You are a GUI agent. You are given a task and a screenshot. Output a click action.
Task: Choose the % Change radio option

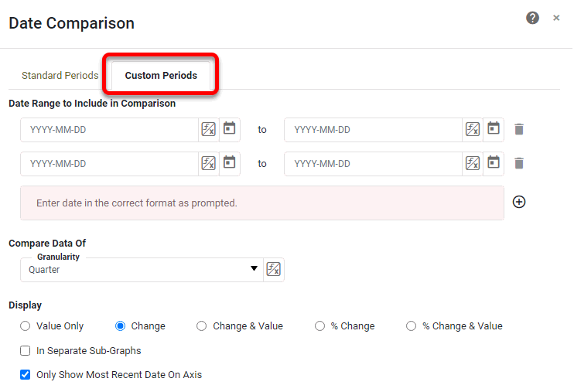(319, 326)
